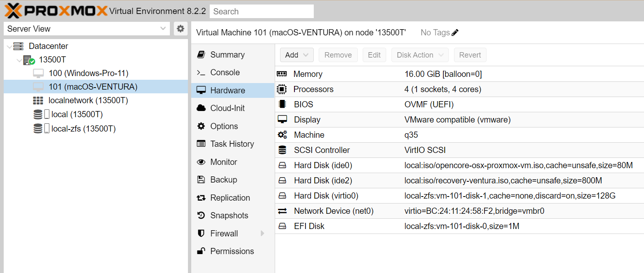The height and width of the screenshot is (273, 644).
Task: Select the Processors 4 cores value
Action: 443,89
